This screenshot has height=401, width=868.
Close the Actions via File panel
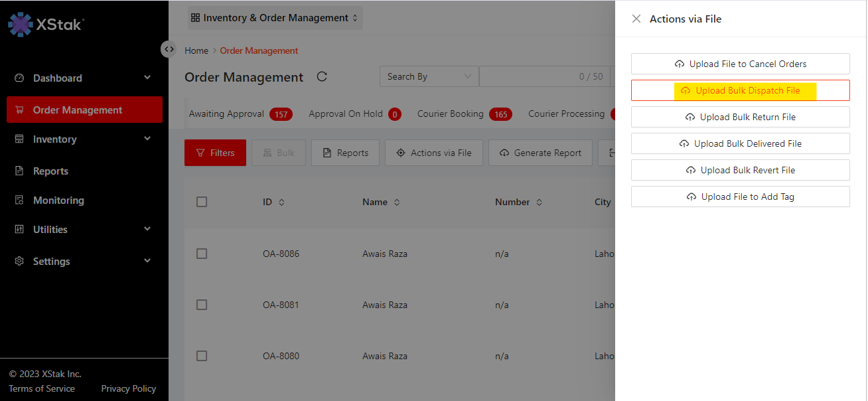[x=636, y=19]
